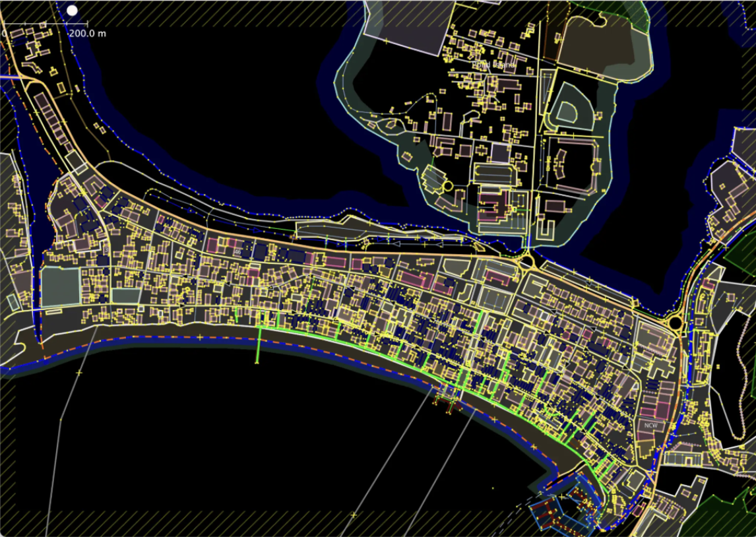Screen dimensions: 756x537
Task: Click the roundabout at the island bridge
Action: [x=527, y=260]
